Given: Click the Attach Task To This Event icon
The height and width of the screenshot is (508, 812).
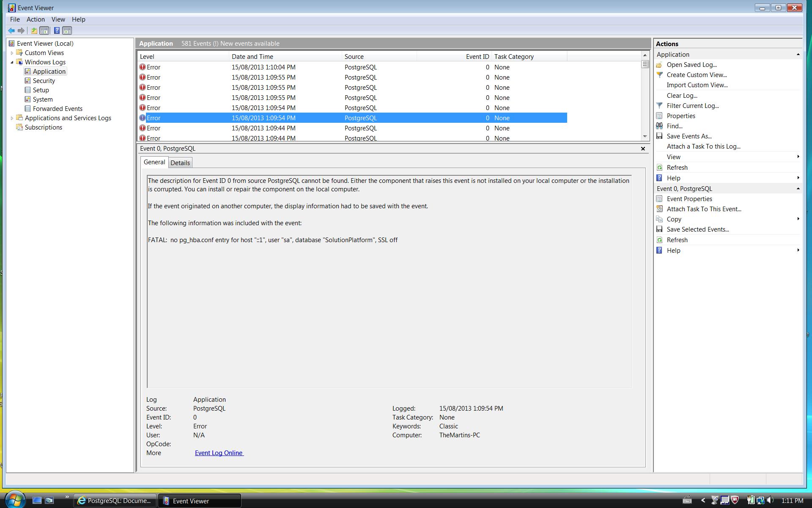Looking at the screenshot, I should tap(659, 209).
